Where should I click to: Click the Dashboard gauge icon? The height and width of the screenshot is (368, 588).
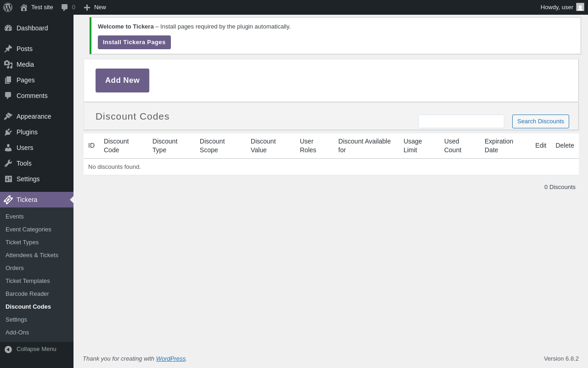pyautogui.click(x=8, y=28)
